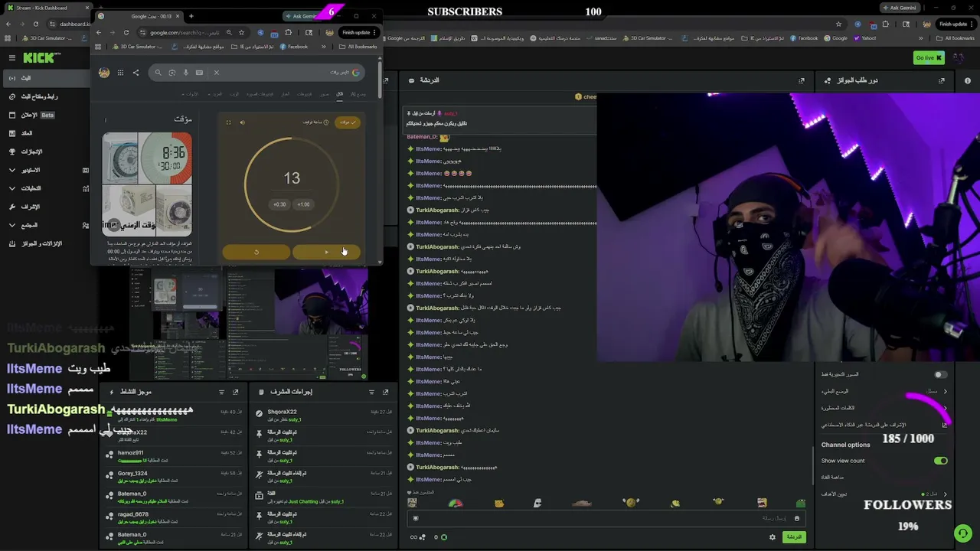This screenshot has height=551, width=980.
Task: Mute the timer sound icon
Action: [242, 122]
